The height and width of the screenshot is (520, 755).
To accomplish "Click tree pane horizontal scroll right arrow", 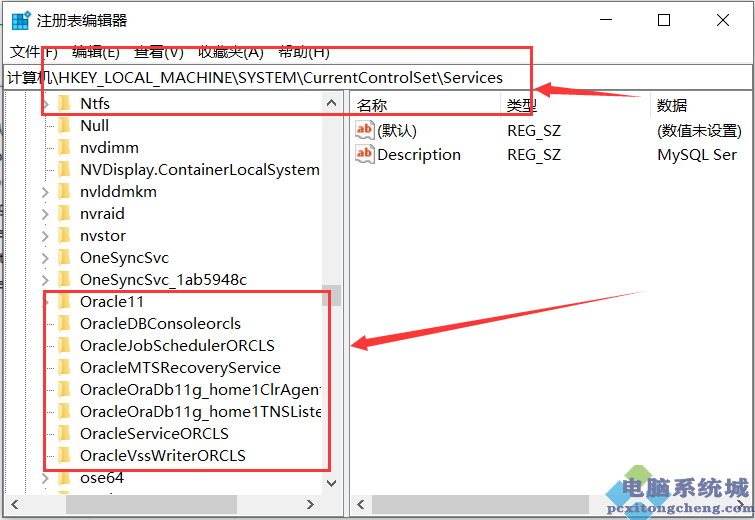I will pos(311,504).
